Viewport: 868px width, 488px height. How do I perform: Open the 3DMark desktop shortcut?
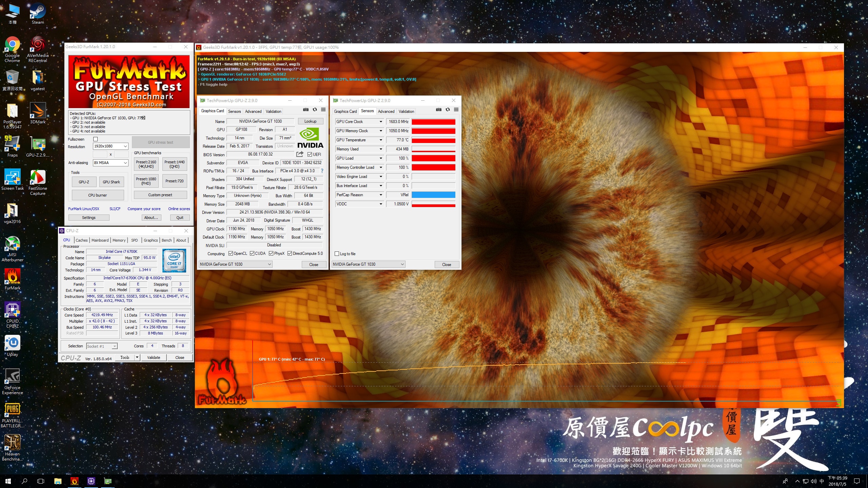coord(38,114)
